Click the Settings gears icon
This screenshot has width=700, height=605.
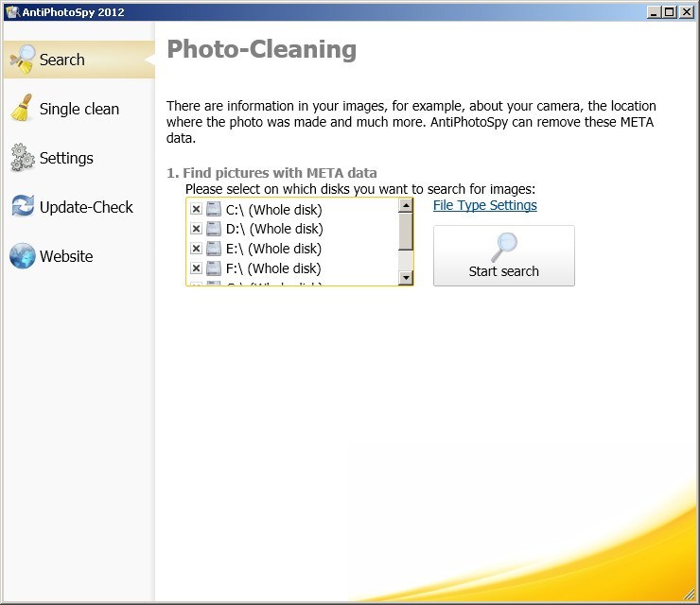point(23,158)
